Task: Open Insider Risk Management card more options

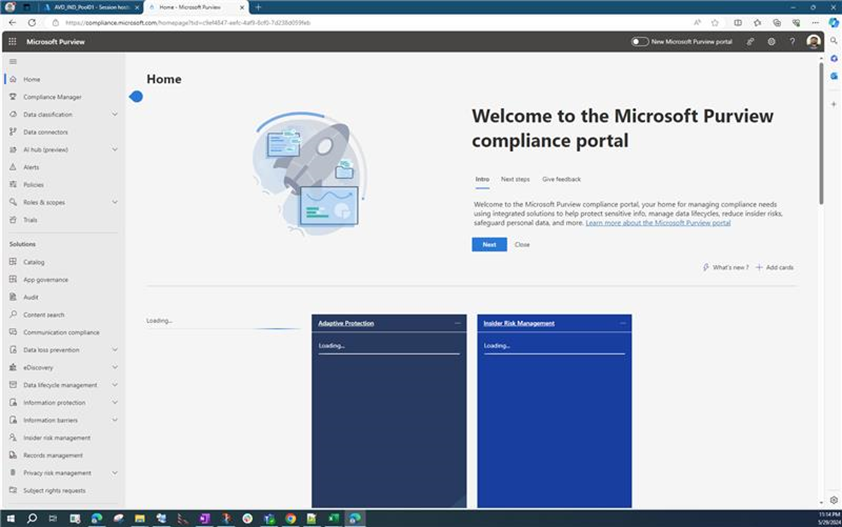Action: pyautogui.click(x=623, y=323)
